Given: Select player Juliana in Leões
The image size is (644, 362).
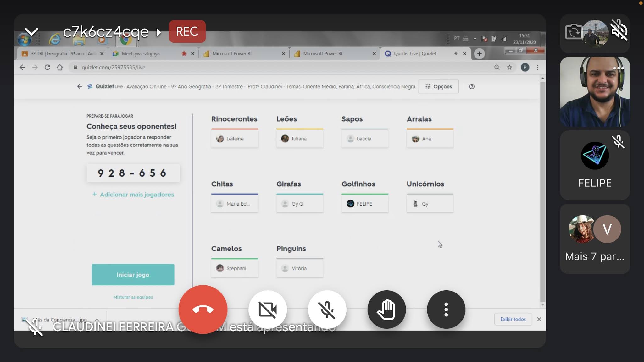Looking at the screenshot, I should tap(300, 139).
